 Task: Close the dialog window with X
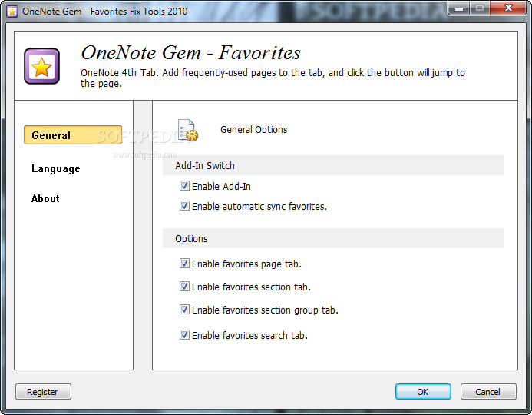point(508,8)
